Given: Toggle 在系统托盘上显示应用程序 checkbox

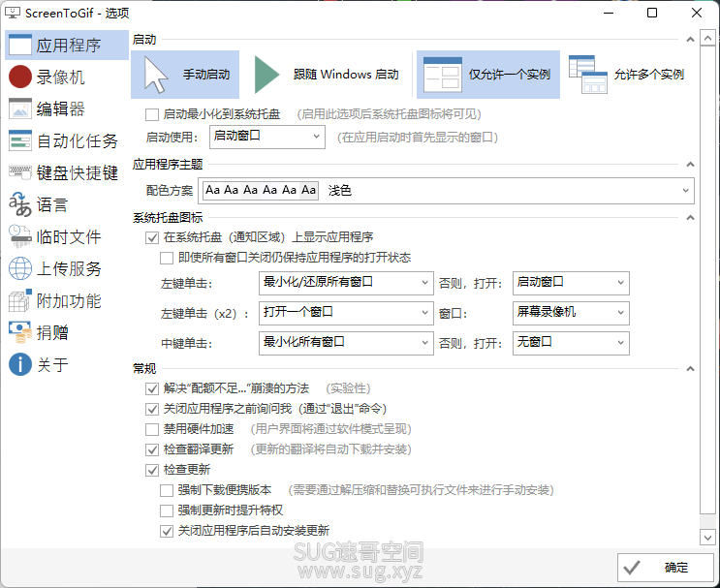Looking at the screenshot, I should 152,237.
